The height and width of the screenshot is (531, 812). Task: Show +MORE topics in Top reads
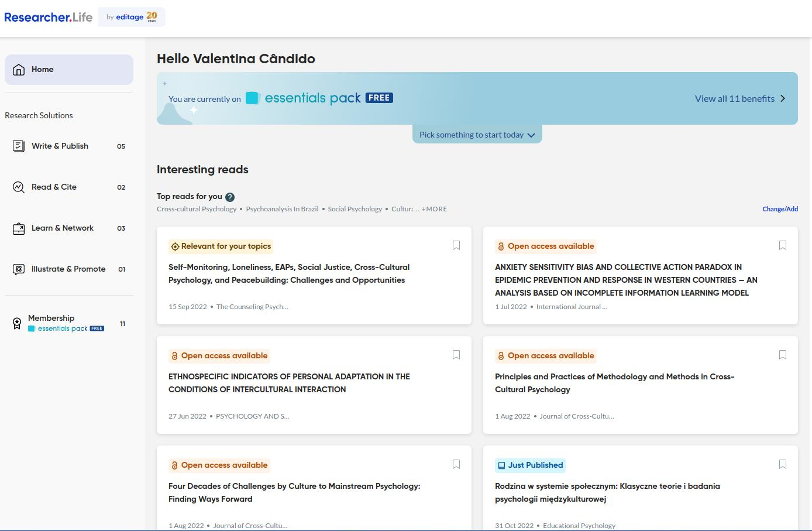point(434,209)
